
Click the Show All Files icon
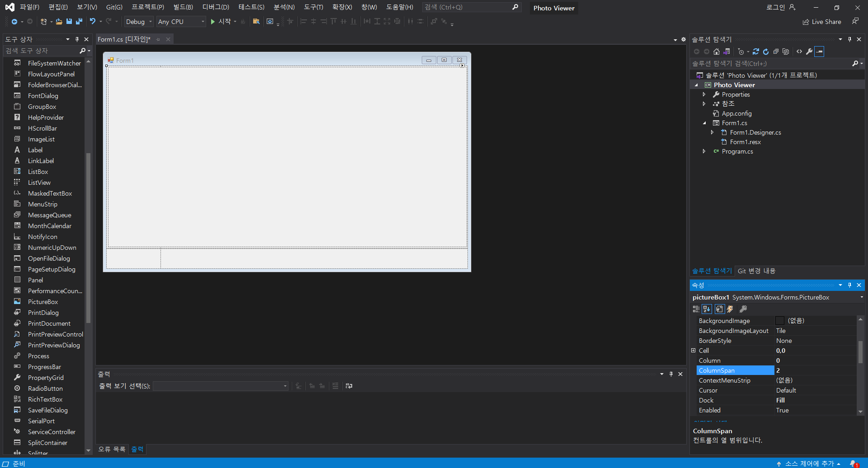coord(786,51)
